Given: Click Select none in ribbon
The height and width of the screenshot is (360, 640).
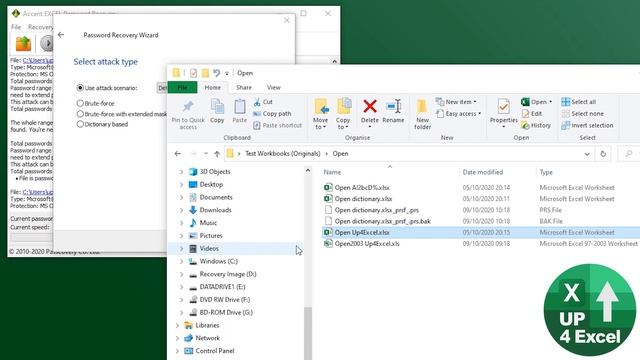Looking at the screenshot, I should [x=582, y=113].
